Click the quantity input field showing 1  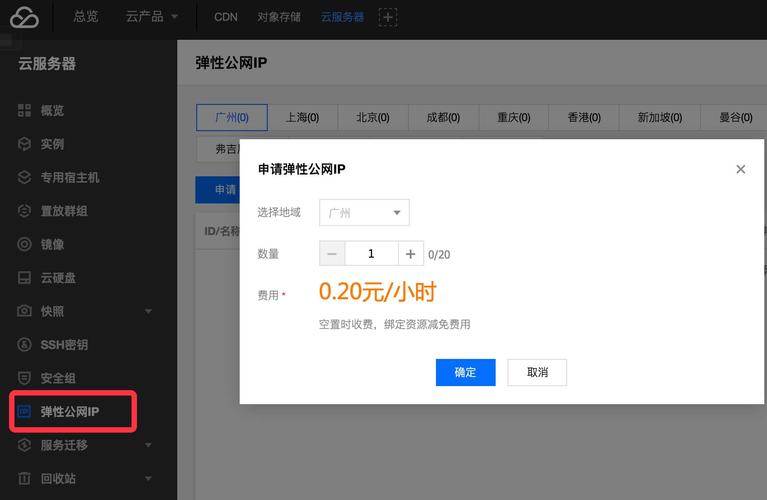[x=371, y=253]
